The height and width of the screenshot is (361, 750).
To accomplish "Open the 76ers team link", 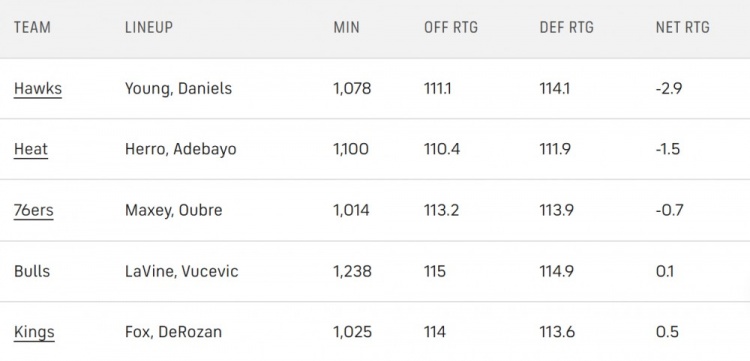I will 33,210.
